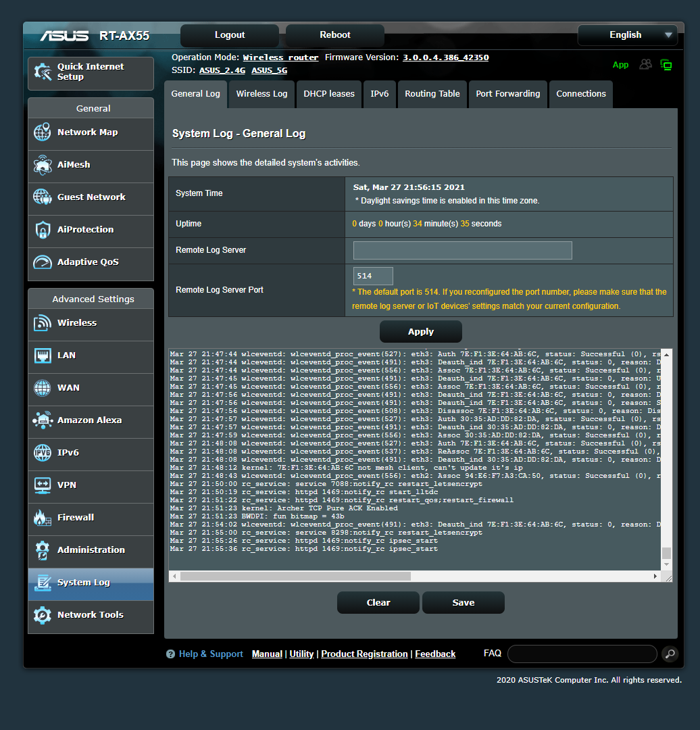This screenshot has width=700, height=730.
Task: Click the log textarea resize handle
Action: click(x=668, y=578)
